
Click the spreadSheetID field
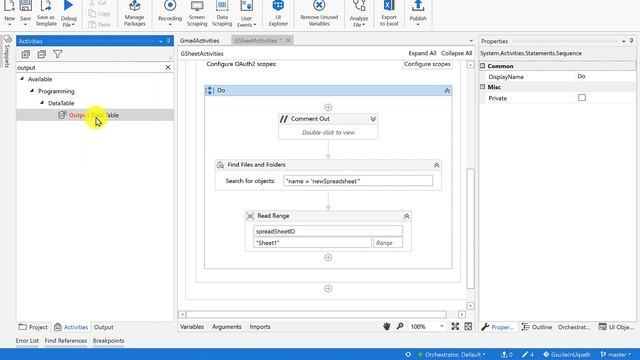328,231
